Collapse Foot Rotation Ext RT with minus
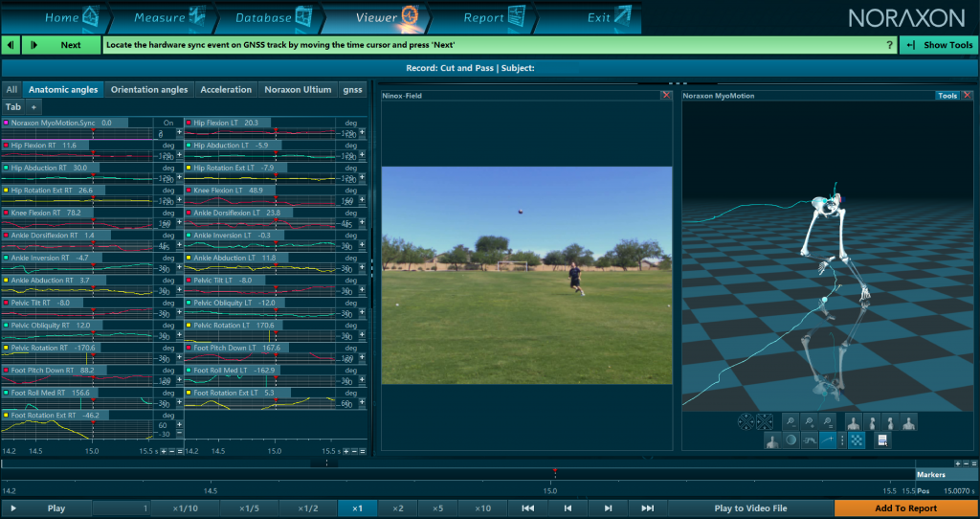The height and width of the screenshot is (519, 980). coord(179,433)
